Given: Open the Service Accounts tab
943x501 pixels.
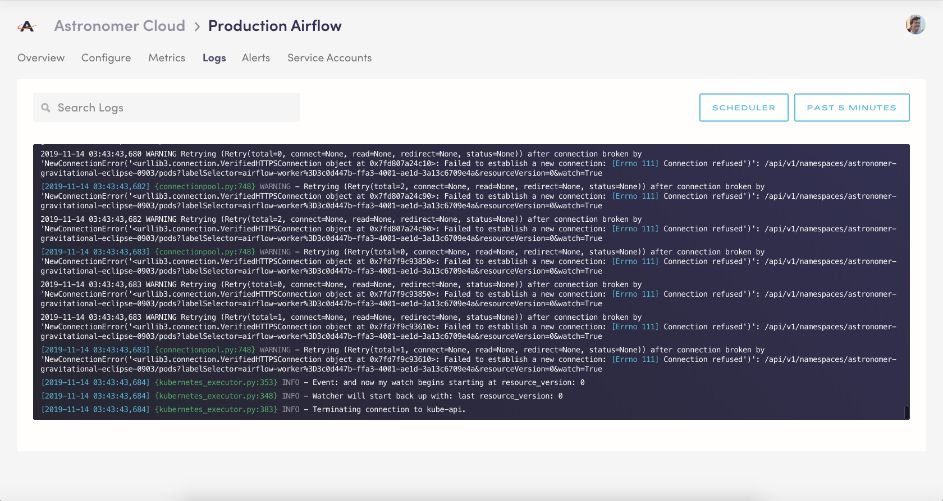Looking at the screenshot, I should pos(329,58).
